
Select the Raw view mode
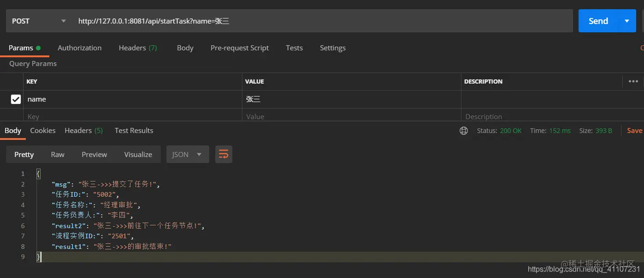[58, 154]
